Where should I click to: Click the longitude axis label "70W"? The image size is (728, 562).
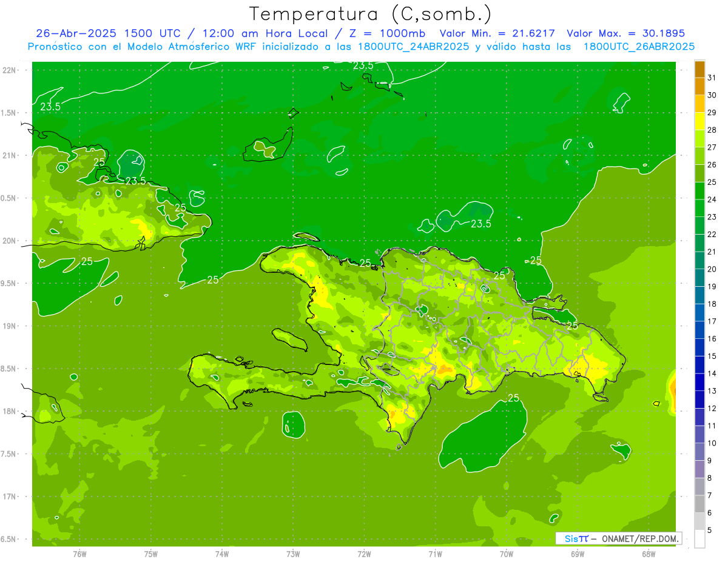507,554
